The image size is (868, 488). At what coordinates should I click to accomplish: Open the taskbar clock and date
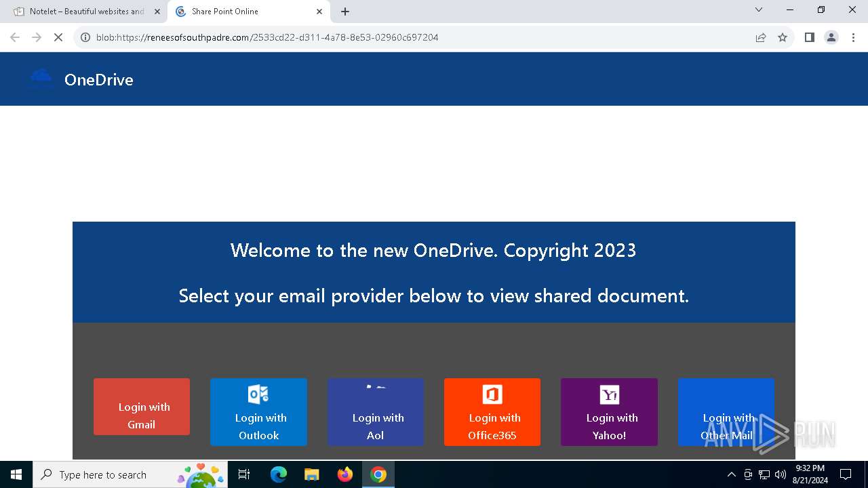pos(810,474)
